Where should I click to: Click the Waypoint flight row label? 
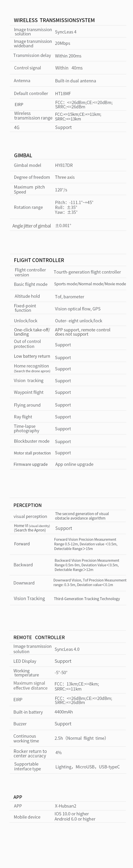click(29, 392)
